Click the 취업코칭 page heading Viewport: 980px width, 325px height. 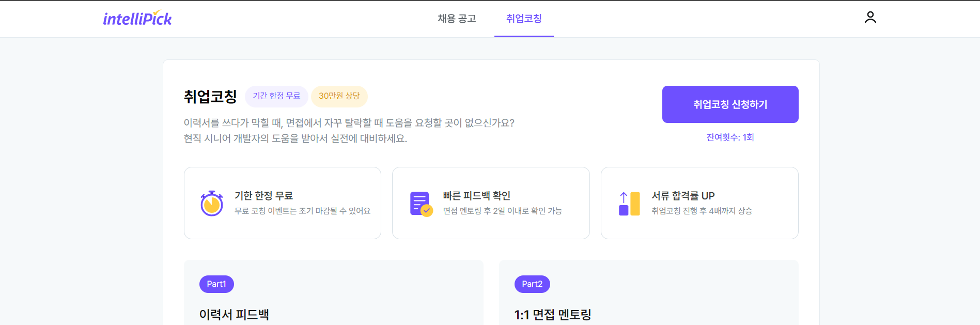pyautogui.click(x=210, y=97)
